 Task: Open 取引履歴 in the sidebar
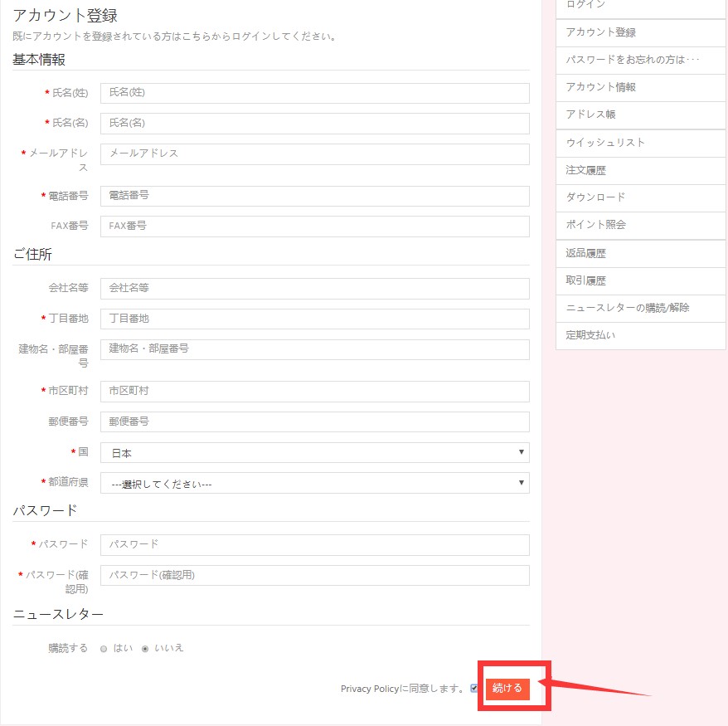[x=641, y=281]
